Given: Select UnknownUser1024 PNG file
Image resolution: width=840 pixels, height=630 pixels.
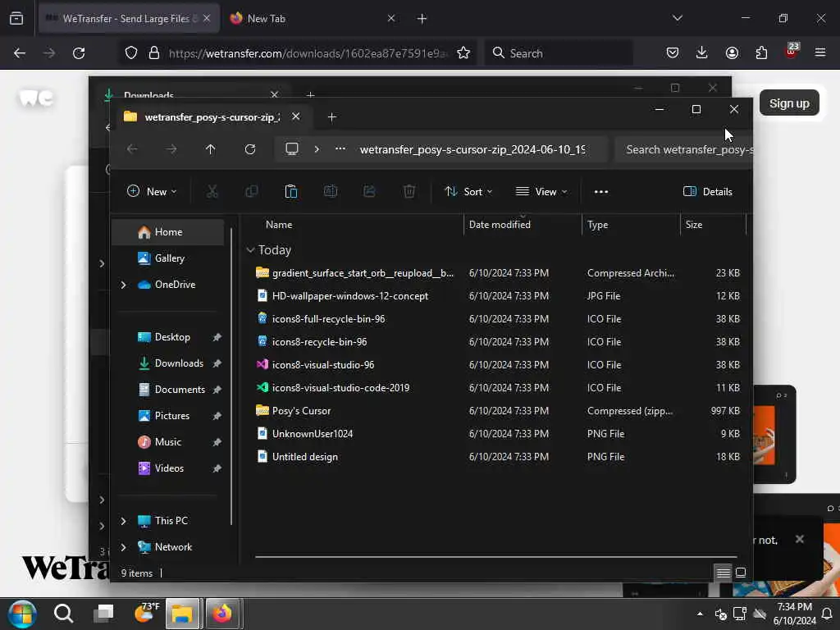Looking at the screenshot, I should coord(496,434).
